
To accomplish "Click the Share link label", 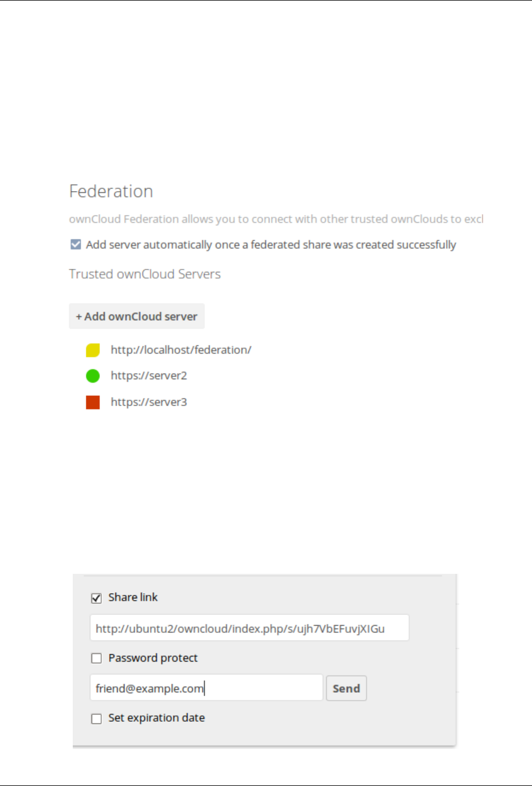I will pos(133,597).
